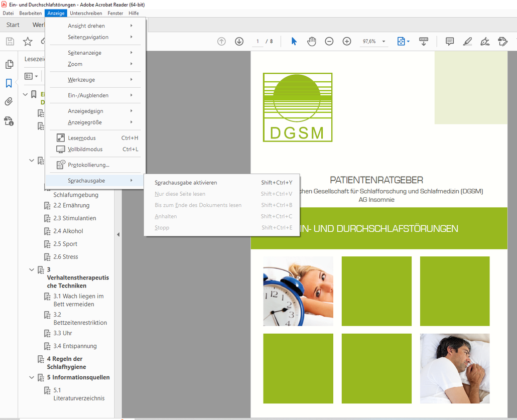Jump to bookmark '2.5 Sport'
Image resolution: width=517 pixels, height=420 pixels.
pyautogui.click(x=65, y=244)
